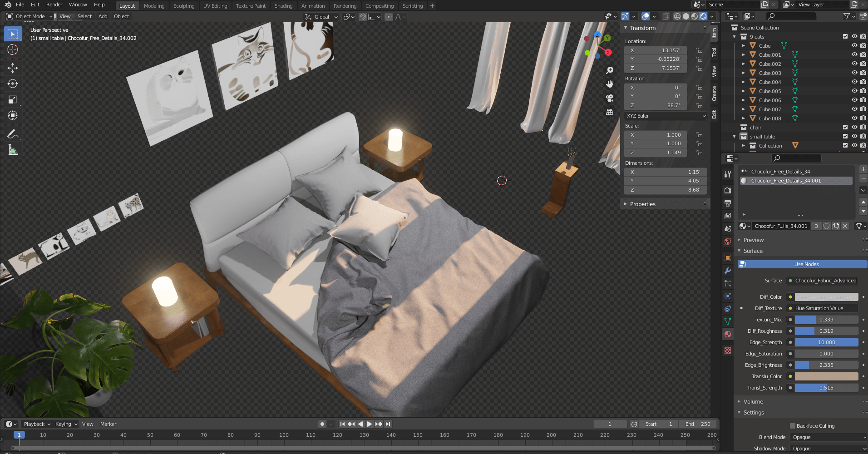868x454 pixels.
Task: Enable Backface Culling
Action: [x=793, y=425]
